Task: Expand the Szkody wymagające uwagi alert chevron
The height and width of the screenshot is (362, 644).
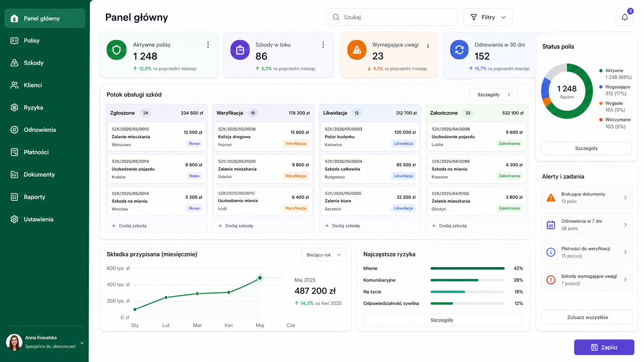Action: pos(625,280)
